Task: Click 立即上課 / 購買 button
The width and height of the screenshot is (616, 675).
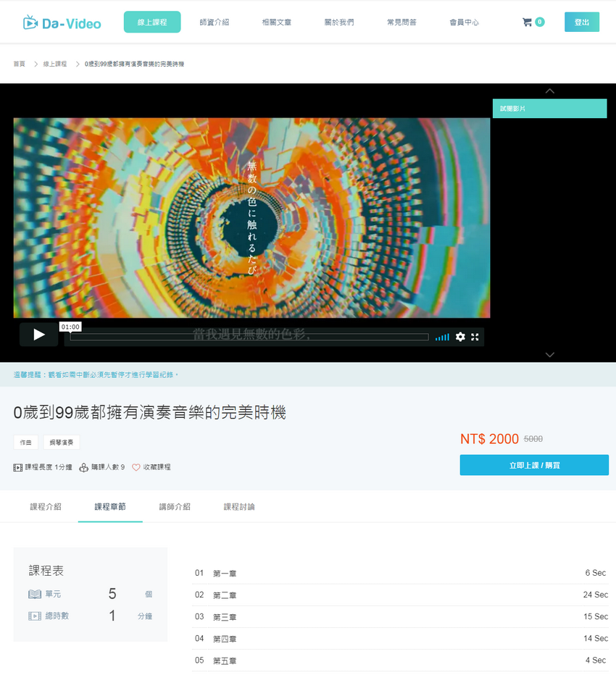Action: point(534,465)
